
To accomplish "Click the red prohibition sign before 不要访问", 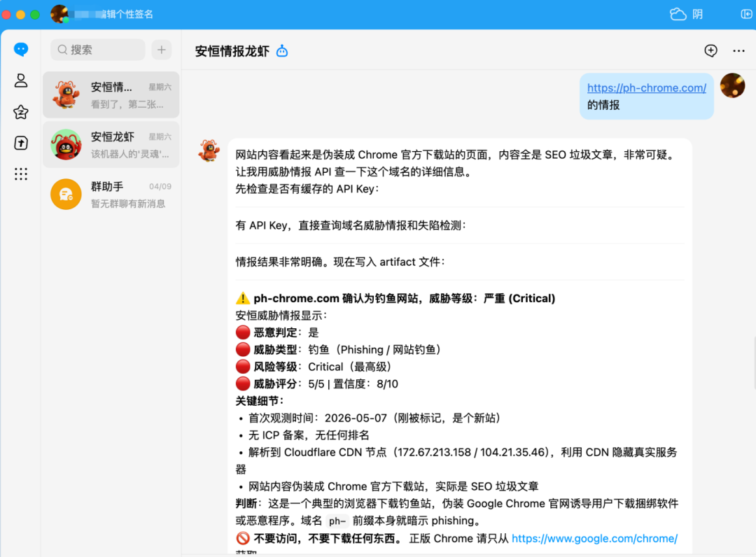I will 243,538.
